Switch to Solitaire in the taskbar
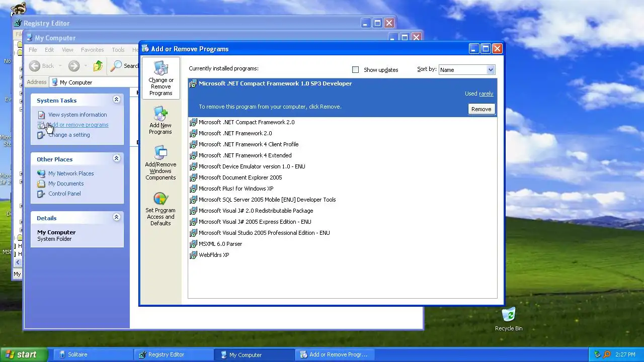The image size is (644, 362). click(93, 354)
